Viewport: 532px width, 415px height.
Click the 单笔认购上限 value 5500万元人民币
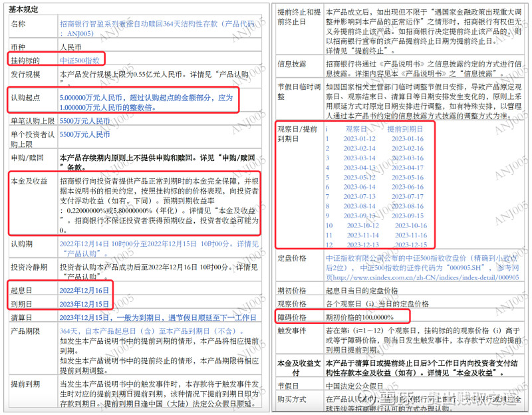(x=85, y=121)
